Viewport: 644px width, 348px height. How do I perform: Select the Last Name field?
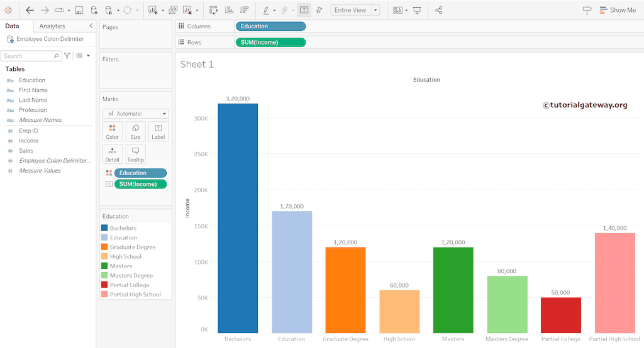click(x=33, y=100)
